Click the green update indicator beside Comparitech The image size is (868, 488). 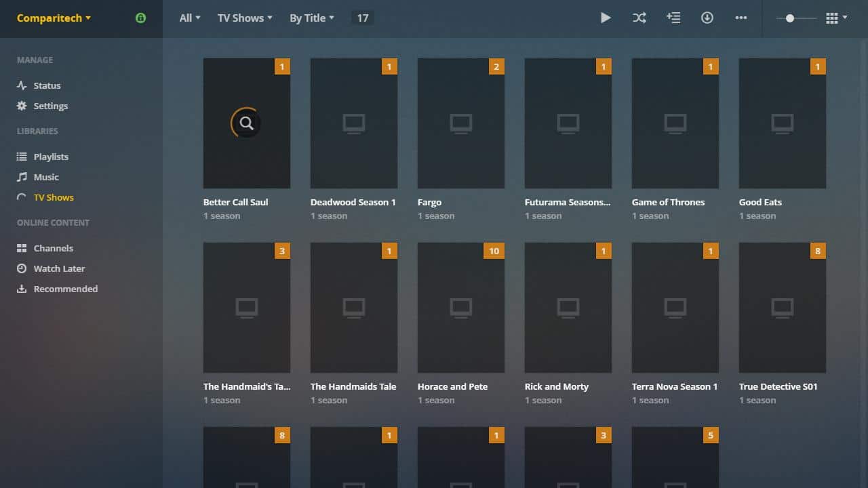pos(140,18)
